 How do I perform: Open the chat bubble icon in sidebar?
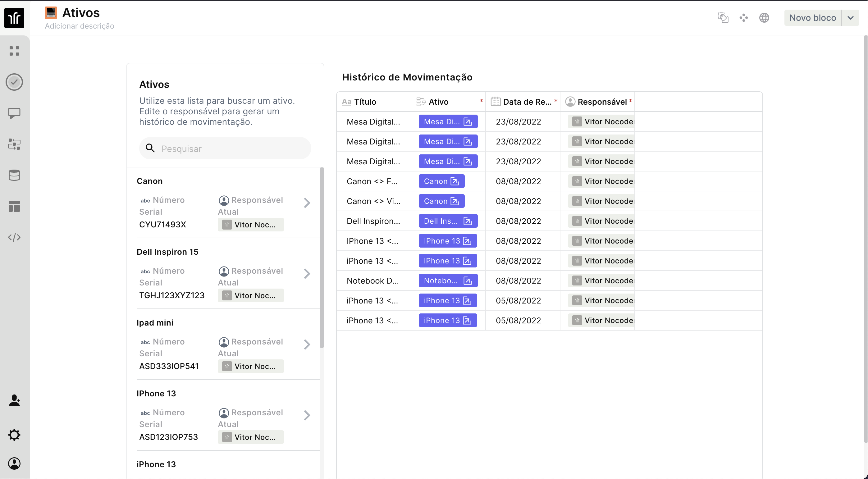[x=14, y=113]
